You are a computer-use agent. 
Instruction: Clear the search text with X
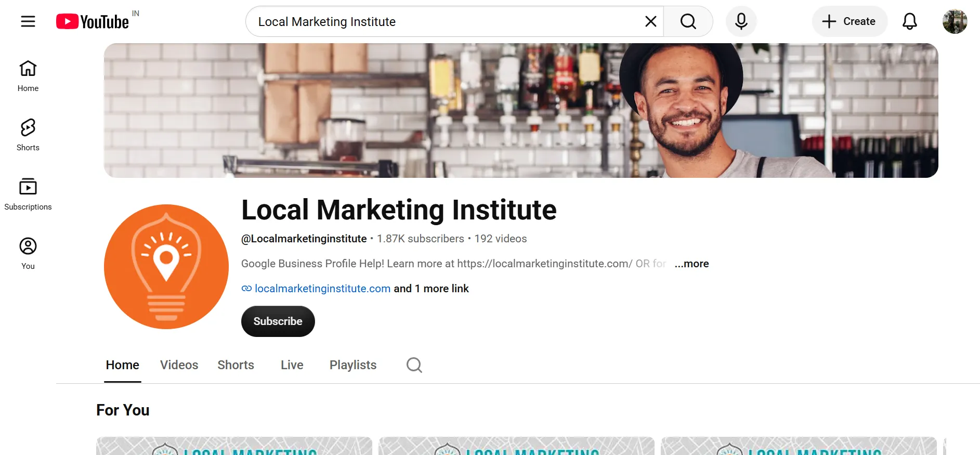[650, 21]
